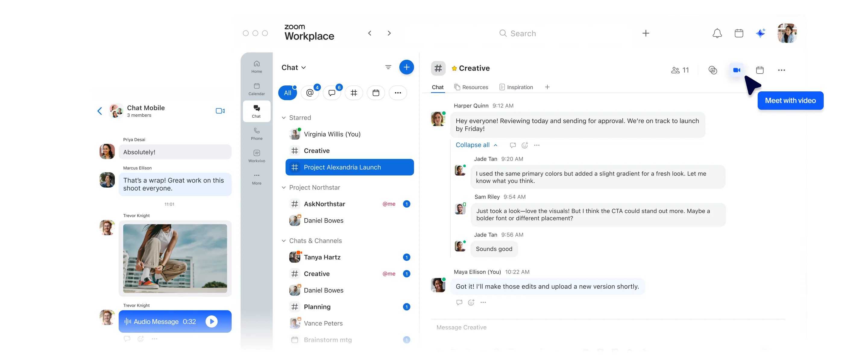Image resolution: width=868 pixels, height=362 pixels.
Task: Open Vance Peters conversation
Action: (349, 324)
